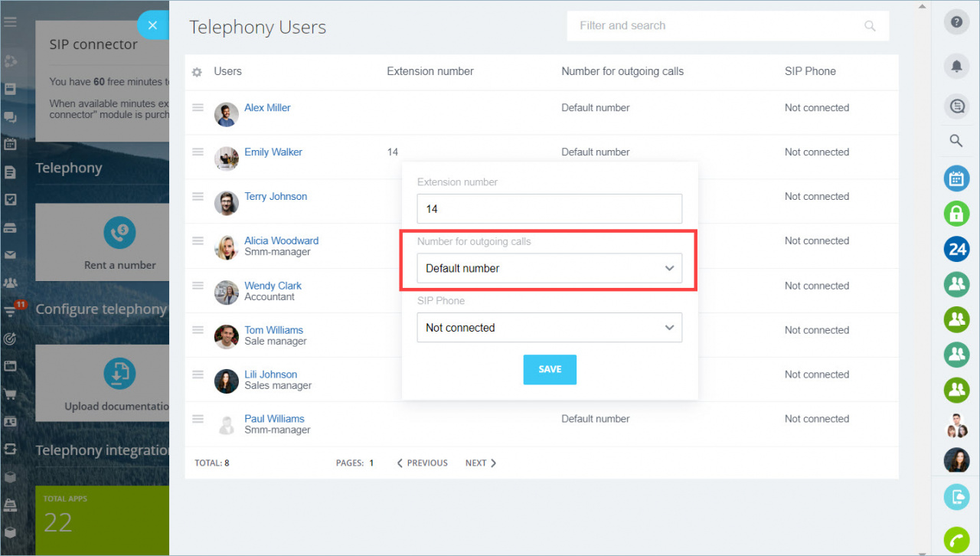Sort by Users column header
The width and height of the screenshot is (980, 556).
pyautogui.click(x=227, y=71)
